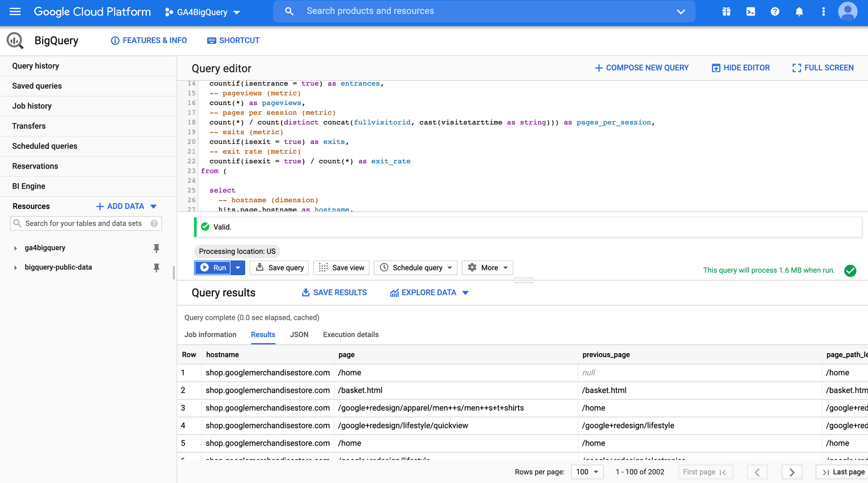
Task: Open the SHORTCUT keyboard link
Action: [x=233, y=40]
